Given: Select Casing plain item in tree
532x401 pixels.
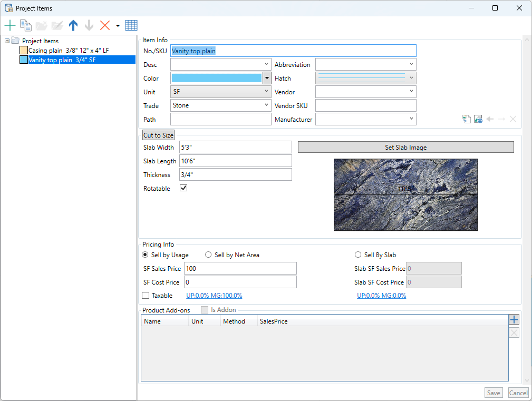Looking at the screenshot, I should [x=68, y=51].
